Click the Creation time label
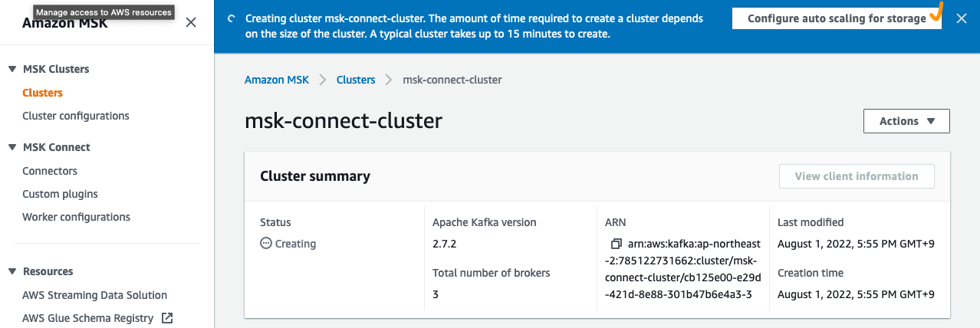 (811, 273)
